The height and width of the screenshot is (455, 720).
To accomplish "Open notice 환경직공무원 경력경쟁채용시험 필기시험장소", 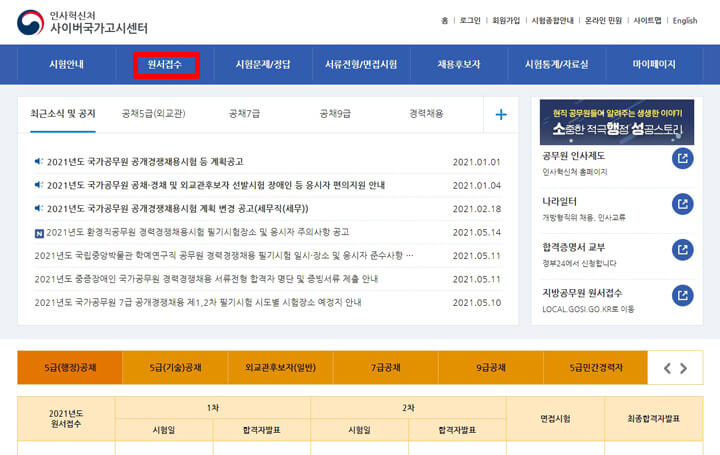I will pyautogui.click(x=198, y=232).
